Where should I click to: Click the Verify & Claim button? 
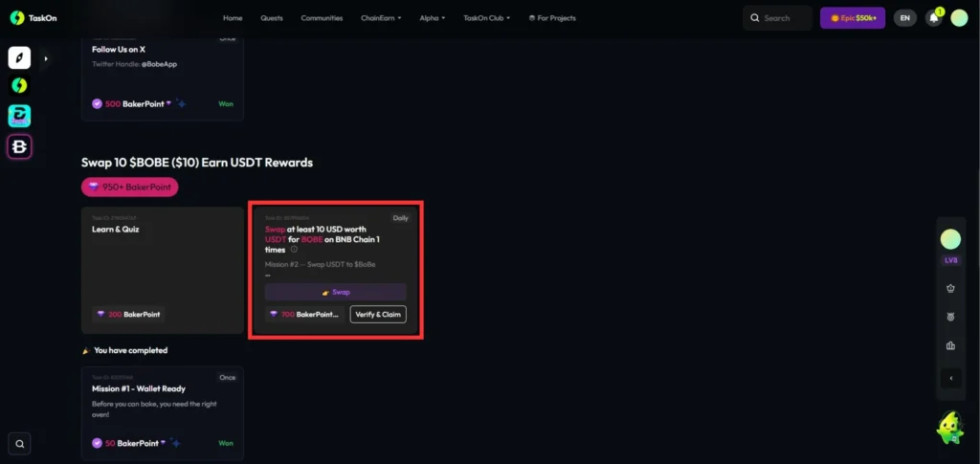(x=378, y=314)
